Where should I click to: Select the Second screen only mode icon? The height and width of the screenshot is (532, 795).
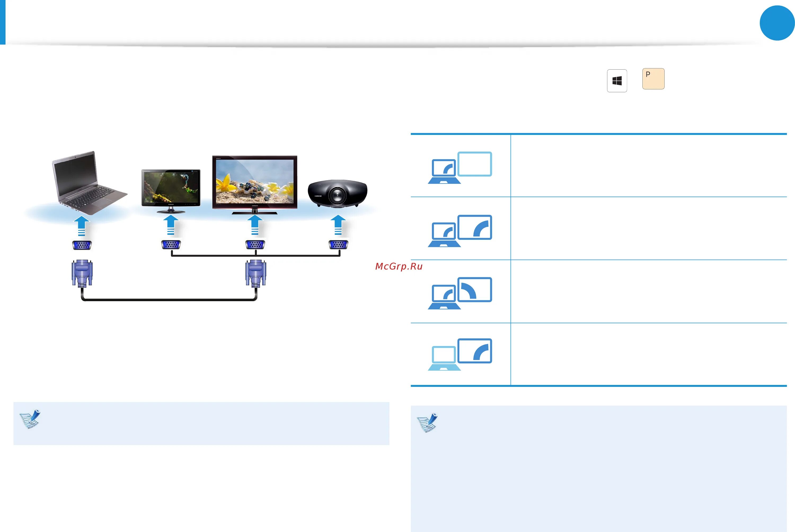point(460,354)
